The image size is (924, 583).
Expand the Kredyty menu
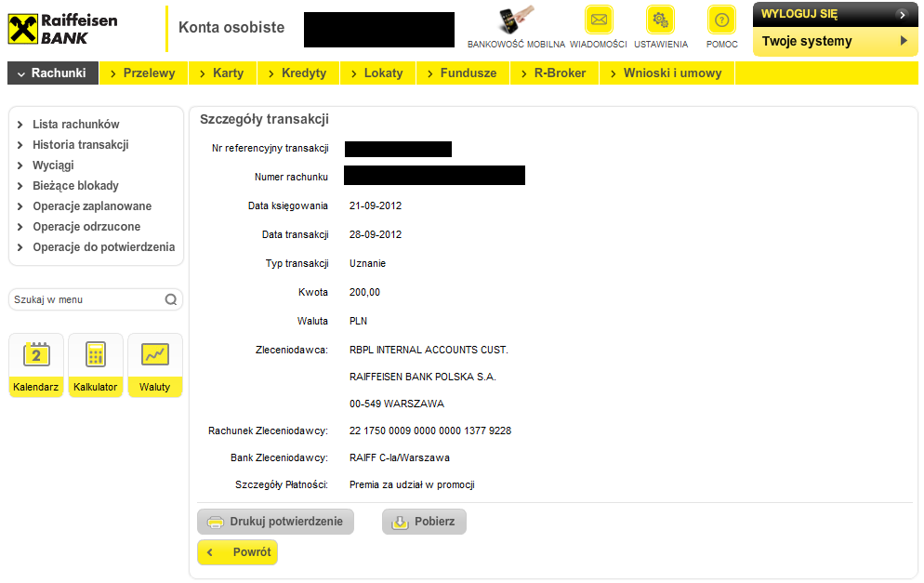(297, 73)
